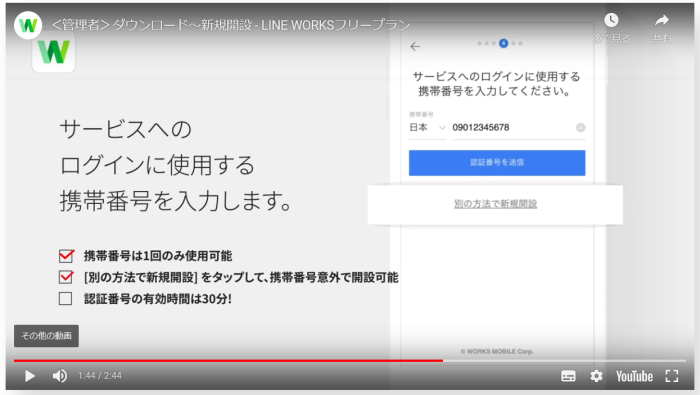Screen dimensions: 700x395
Task: Open video on YouTube logo
Action: [634, 376]
